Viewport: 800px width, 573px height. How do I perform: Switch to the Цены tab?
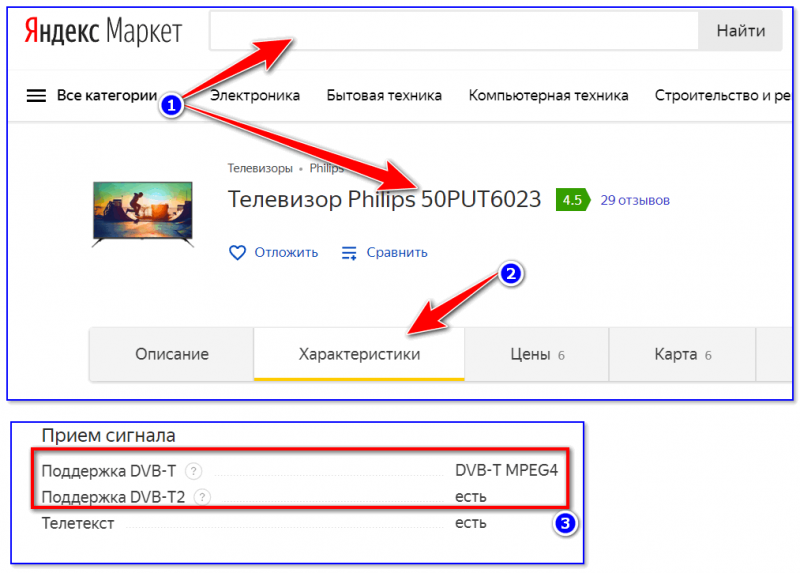point(537,354)
